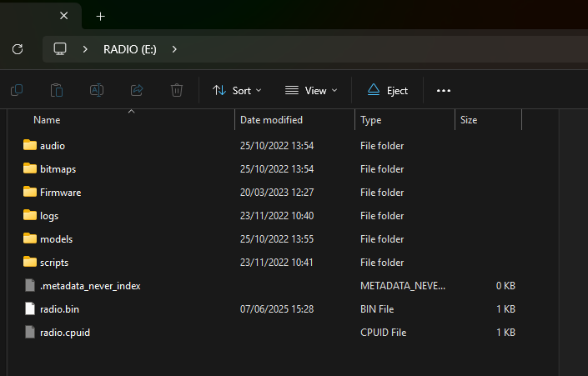
Task: Click the models folder icon
Action: tap(30, 238)
